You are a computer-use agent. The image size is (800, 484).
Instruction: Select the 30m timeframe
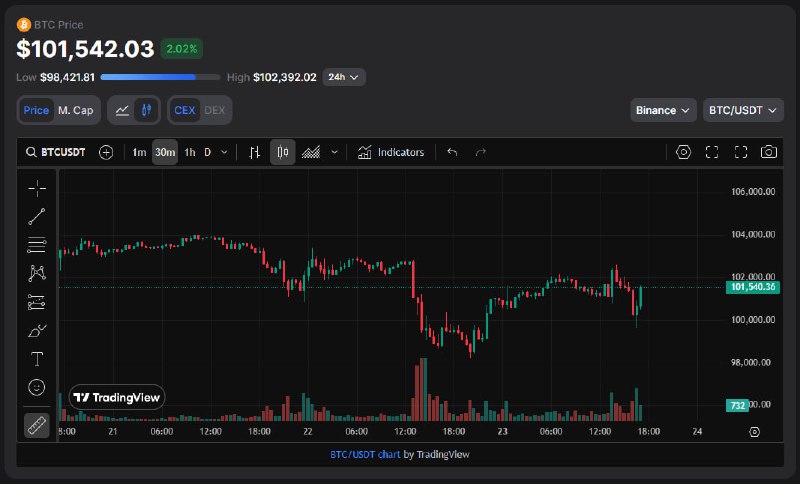coord(165,152)
